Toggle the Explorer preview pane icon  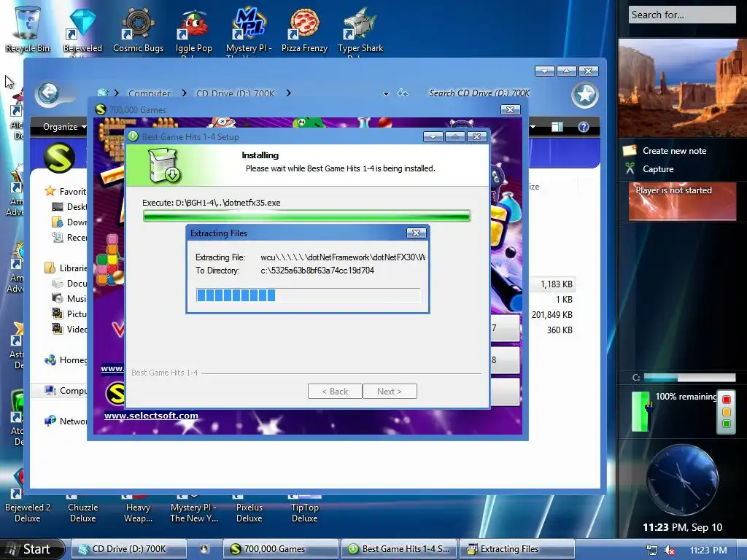point(557,127)
